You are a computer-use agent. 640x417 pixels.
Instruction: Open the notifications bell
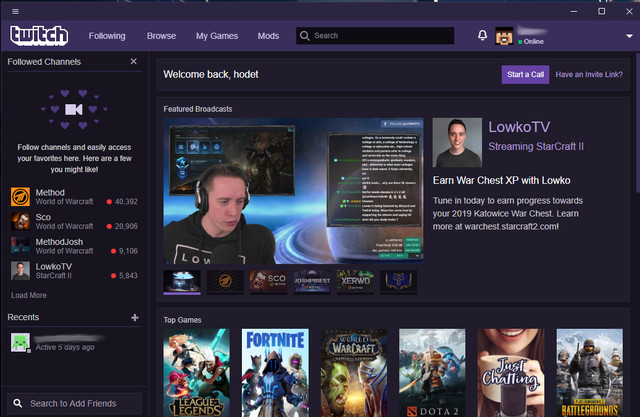click(482, 35)
